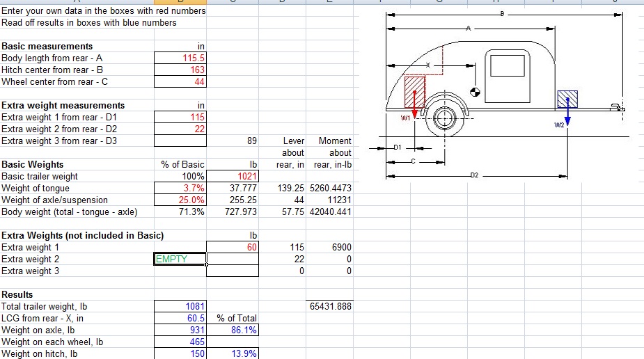Click the trailer door in the diagram
644x359 pixels.
508,76
